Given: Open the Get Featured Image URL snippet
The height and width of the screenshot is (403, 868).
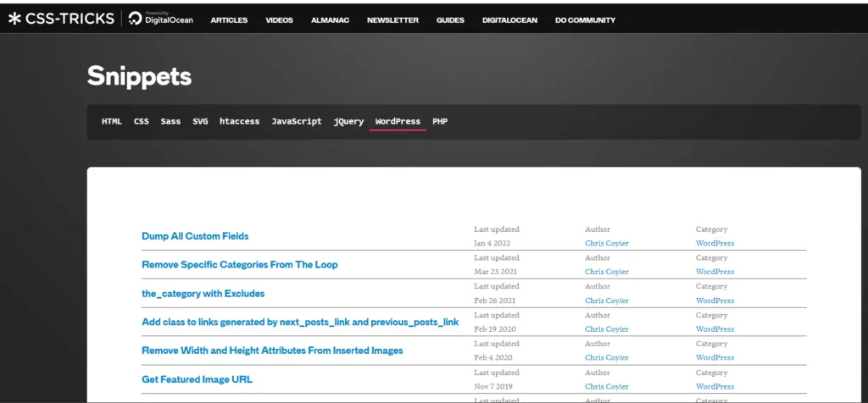Looking at the screenshot, I should (x=197, y=379).
